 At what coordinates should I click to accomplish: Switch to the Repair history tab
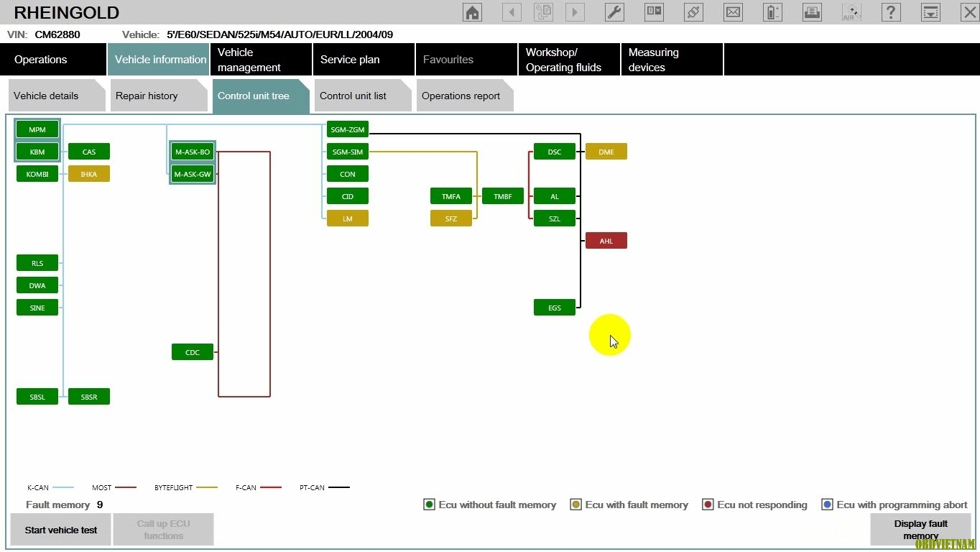159,96
